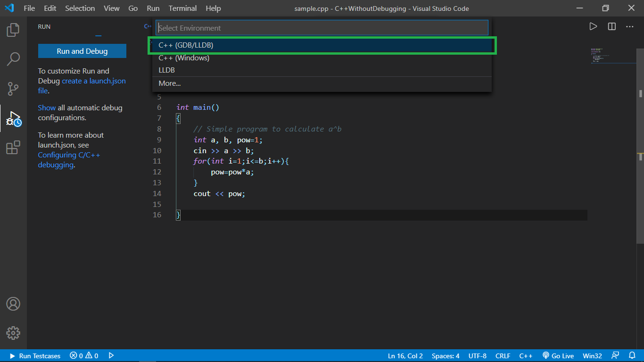The width and height of the screenshot is (644, 362).
Task: Open the Manage gear menu
Action: (x=13, y=333)
